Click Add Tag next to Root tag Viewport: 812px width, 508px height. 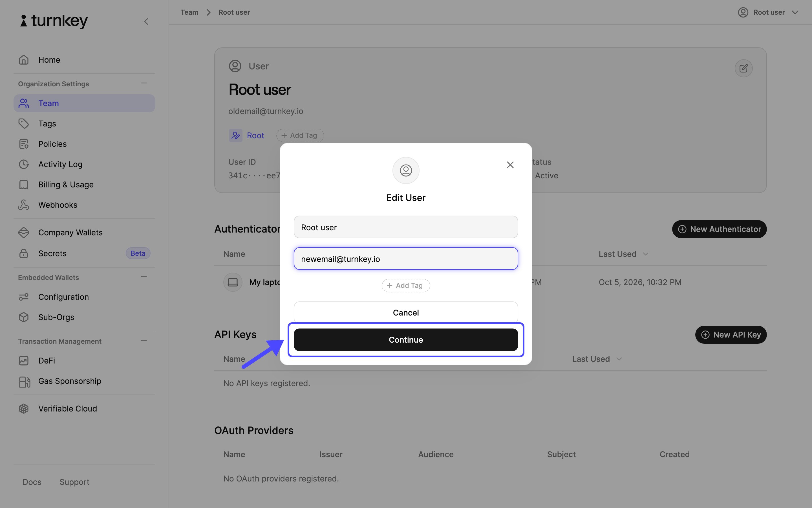300,135
